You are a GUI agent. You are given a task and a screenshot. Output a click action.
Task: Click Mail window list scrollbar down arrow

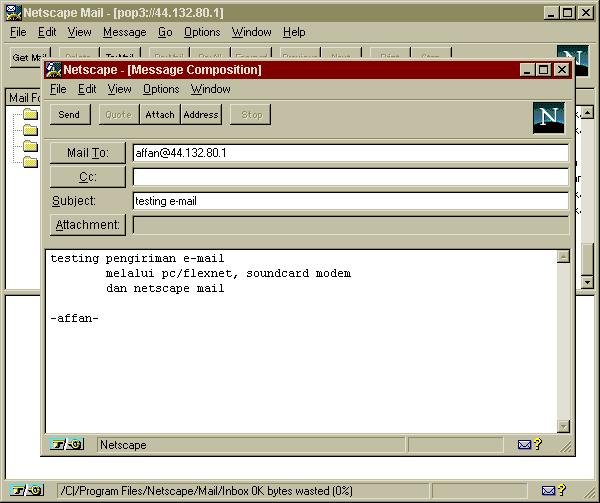587,282
